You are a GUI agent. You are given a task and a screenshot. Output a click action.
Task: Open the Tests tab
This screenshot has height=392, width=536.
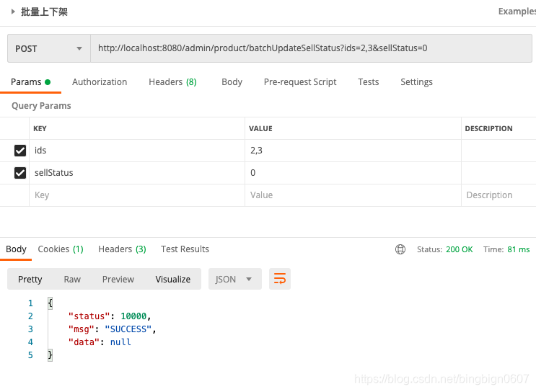(x=369, y=82)
